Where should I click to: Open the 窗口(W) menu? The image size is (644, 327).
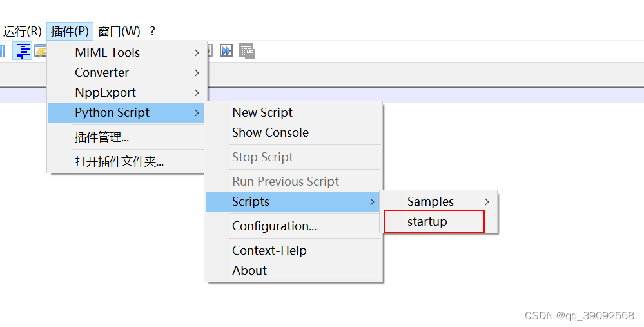(119, 31)
